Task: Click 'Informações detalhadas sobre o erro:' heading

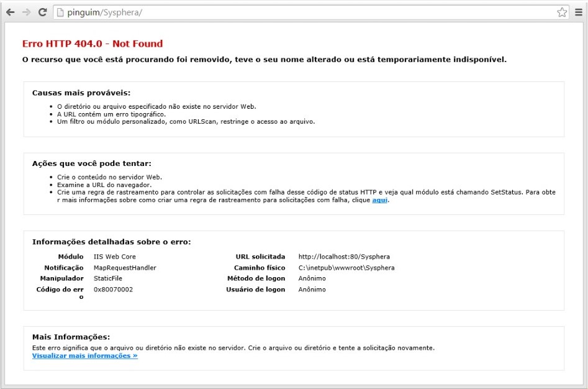Action: [x=111, y=242]
